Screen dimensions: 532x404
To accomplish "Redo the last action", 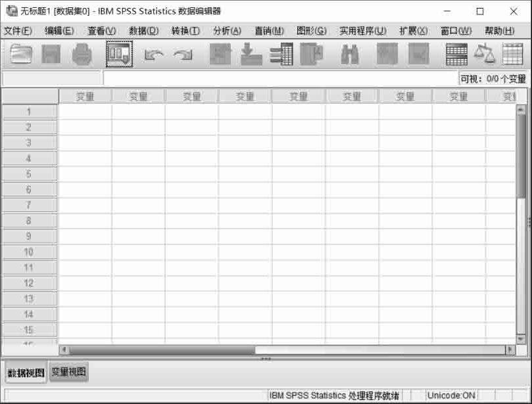I will tap(183, 55).
